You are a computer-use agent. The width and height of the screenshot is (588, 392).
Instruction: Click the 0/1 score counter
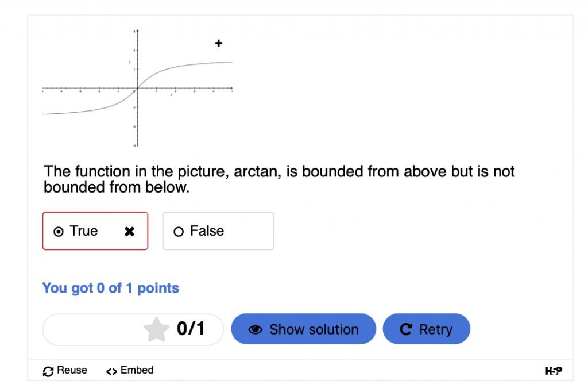click(x=191, y=329)
